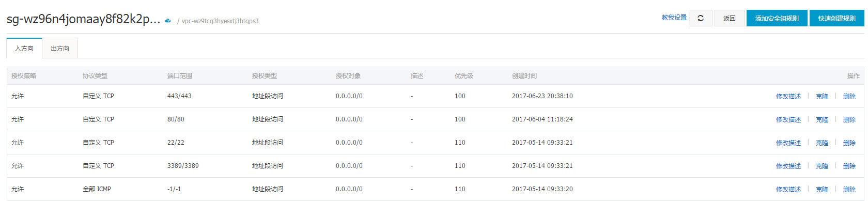Click the 授权对象 column header
Viewport: 868px width, 201px height.
348,76
